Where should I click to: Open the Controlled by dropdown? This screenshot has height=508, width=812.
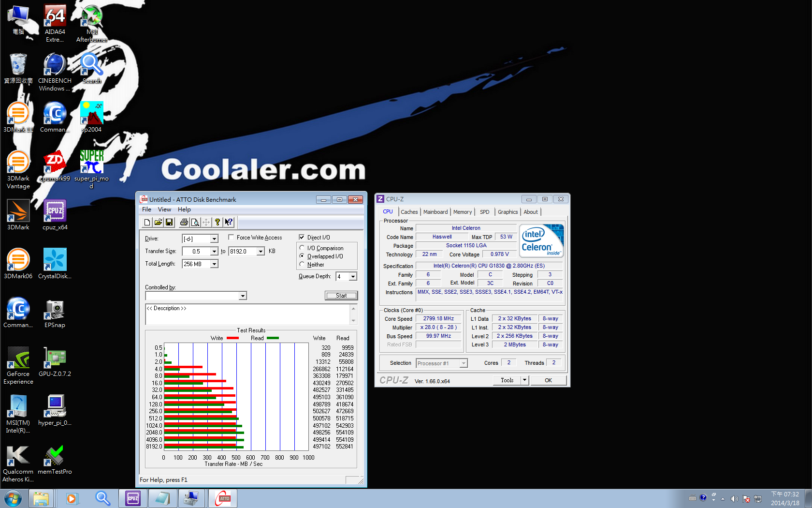click(243, 296)
